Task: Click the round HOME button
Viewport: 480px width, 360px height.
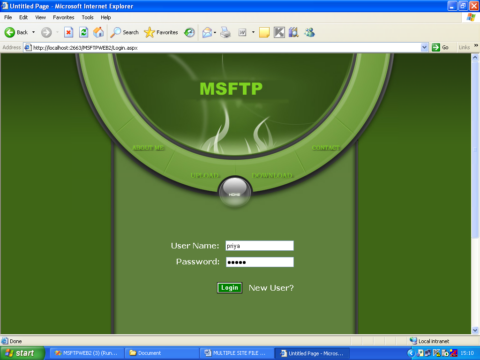Action: click(x=235, y=192)
